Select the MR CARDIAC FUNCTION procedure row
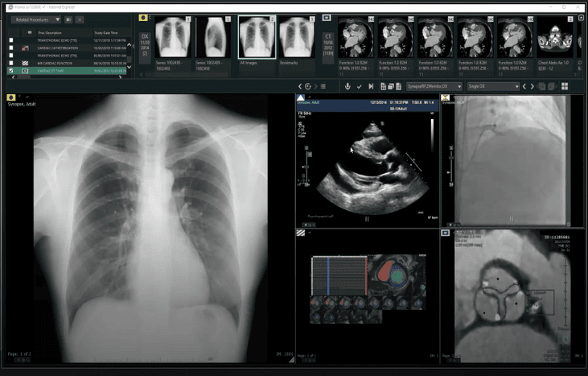Screen dimensions: 588x376 pyautogui.click(x=68, y=63)
